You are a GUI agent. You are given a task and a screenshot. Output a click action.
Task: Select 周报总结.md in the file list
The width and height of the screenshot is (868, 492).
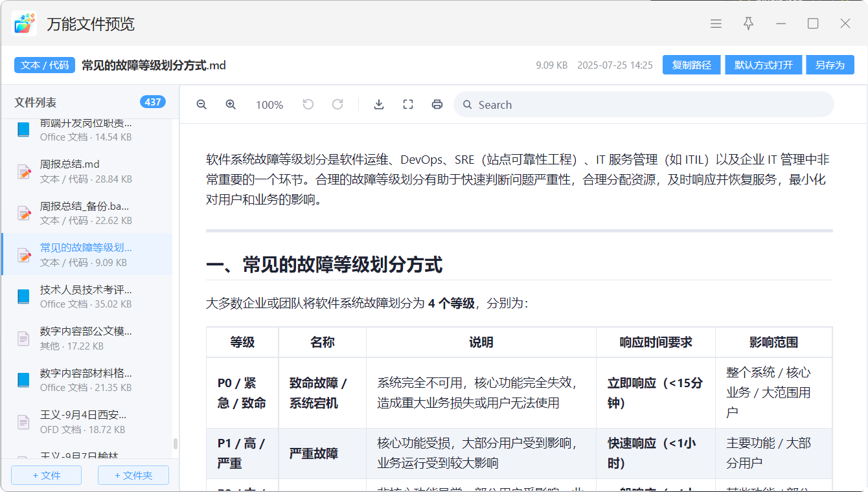tap(87, 171)
